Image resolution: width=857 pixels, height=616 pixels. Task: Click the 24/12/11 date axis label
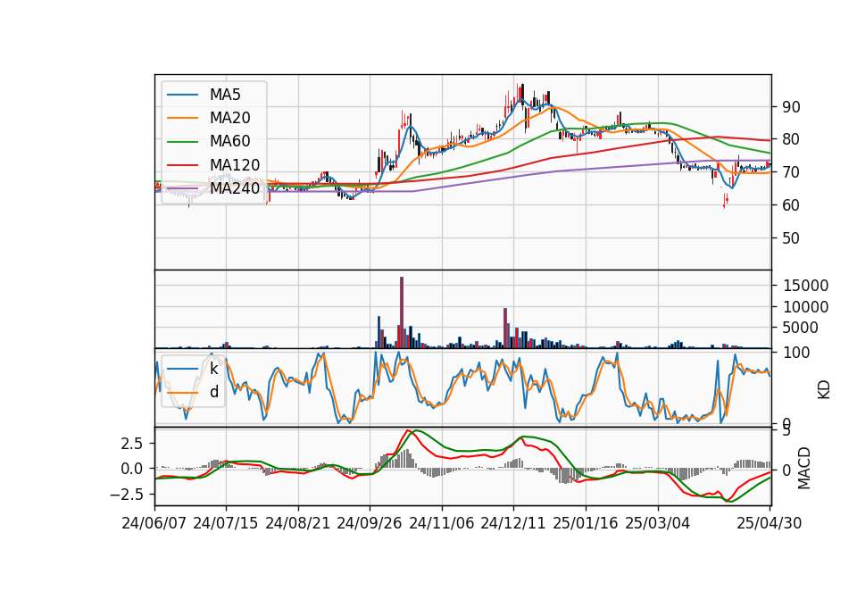513,523
